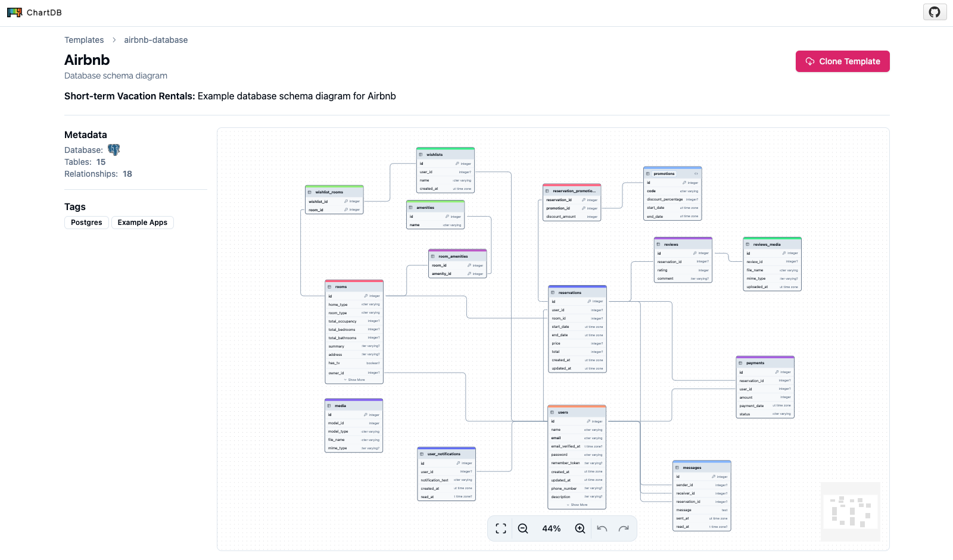
Task: Click model_type in media table
Action: 354,431
